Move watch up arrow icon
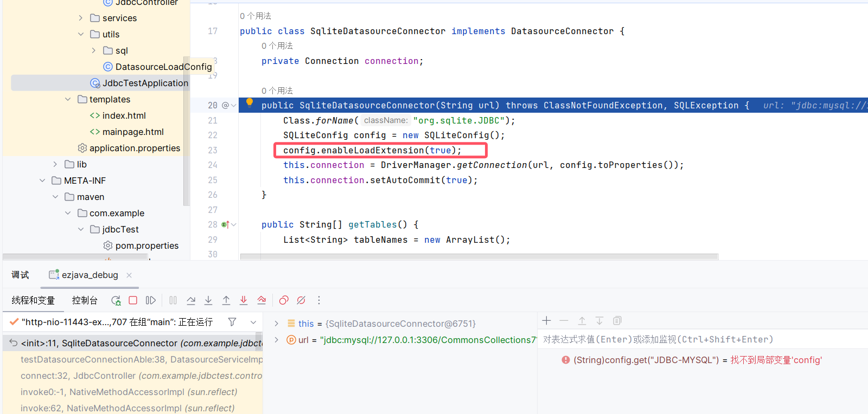Image resolution: width=868 pixels, height=414 pixels. [582, 321]
